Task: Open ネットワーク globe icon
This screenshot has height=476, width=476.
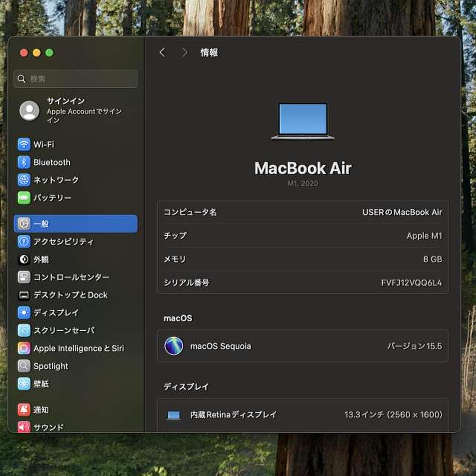Action: (x=24, y=180)
